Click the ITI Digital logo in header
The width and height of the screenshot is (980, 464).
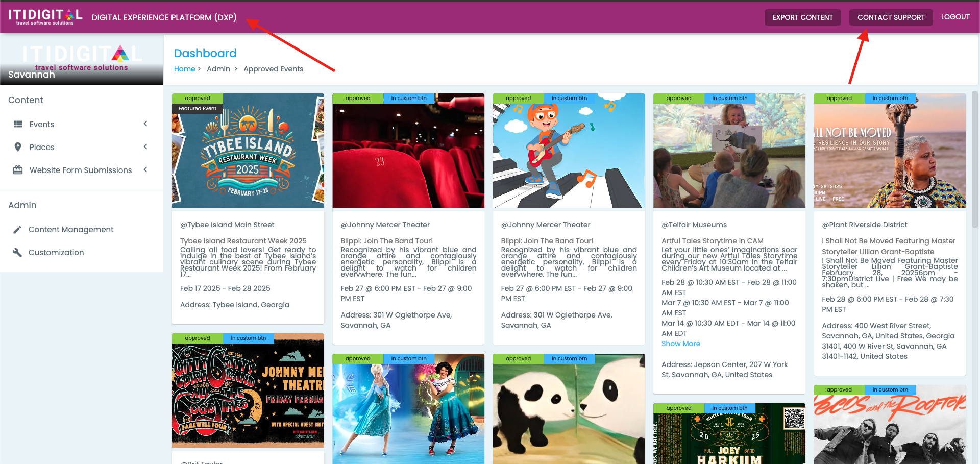[45, 17]
